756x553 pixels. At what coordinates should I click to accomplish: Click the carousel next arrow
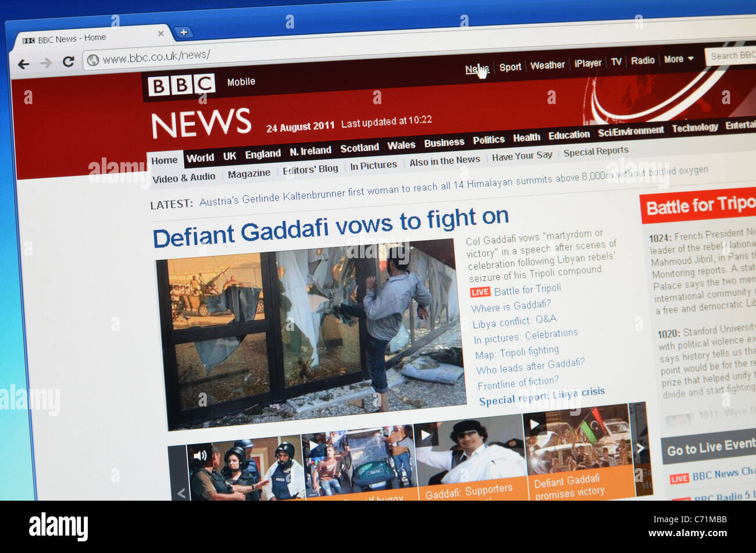tap(640, 448)
